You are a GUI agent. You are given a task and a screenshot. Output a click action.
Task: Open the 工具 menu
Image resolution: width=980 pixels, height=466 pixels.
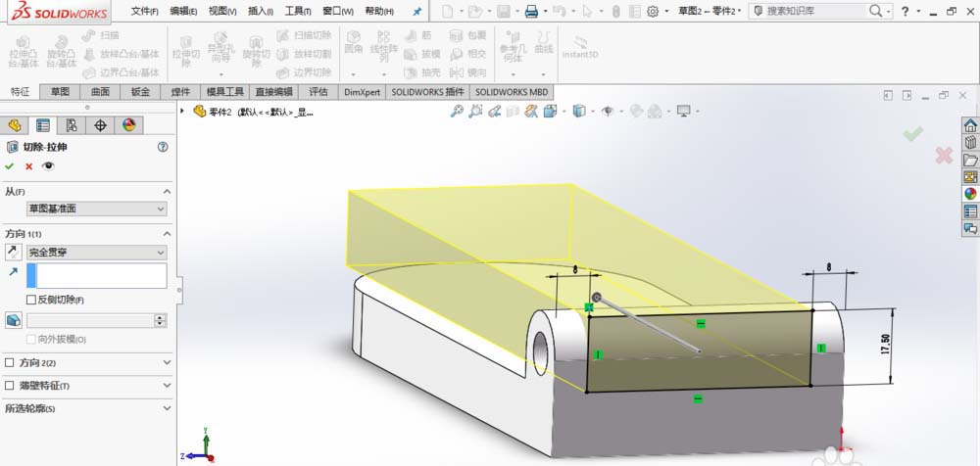pyautogui.click(x=298, y=11)
